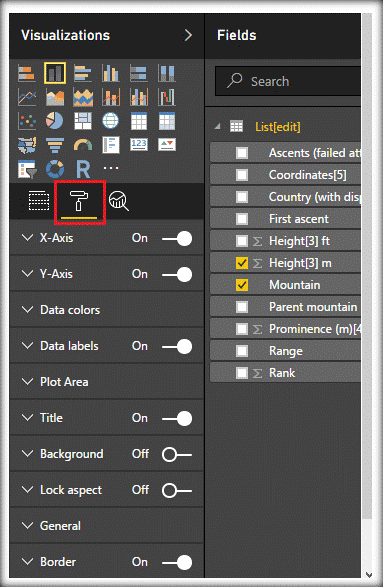Select the waterfall chart visual
Screen dimensions: 383x587
(167, 97)
